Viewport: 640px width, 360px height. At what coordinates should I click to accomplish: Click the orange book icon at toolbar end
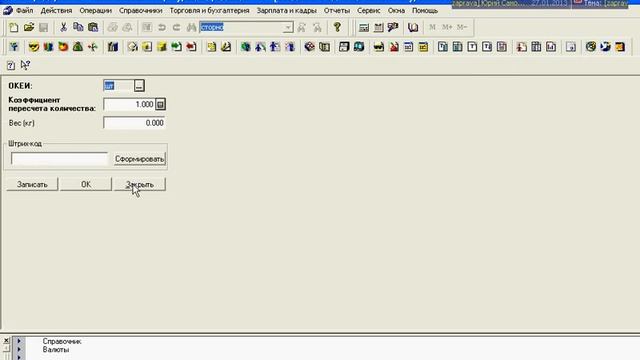pos(620,47)
